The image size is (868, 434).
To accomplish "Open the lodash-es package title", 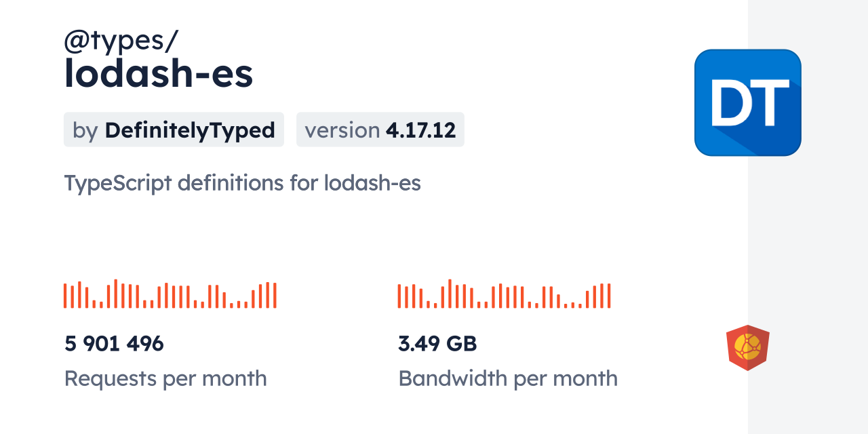I will [159, 75].
